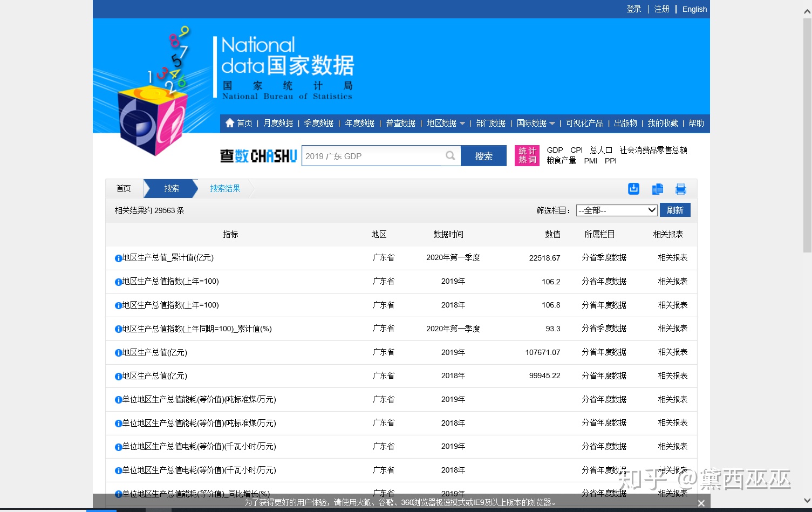Image resolution: width=812 pixels, height=512 pixels.
Task: Click the copy results icon
Action: pos(657,189)
